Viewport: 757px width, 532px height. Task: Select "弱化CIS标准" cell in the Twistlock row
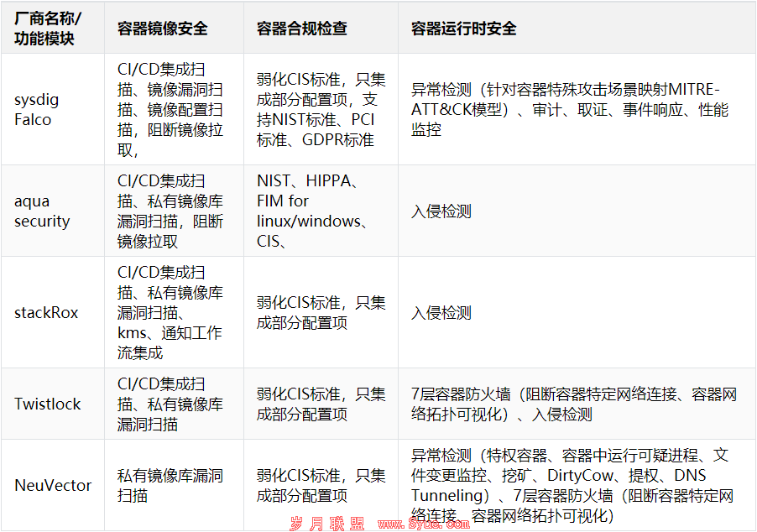(321, 404)
